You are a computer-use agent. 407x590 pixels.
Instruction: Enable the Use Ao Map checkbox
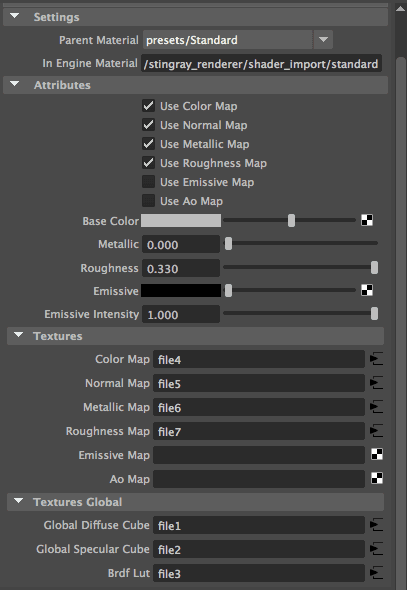click(x=148, y=201)
